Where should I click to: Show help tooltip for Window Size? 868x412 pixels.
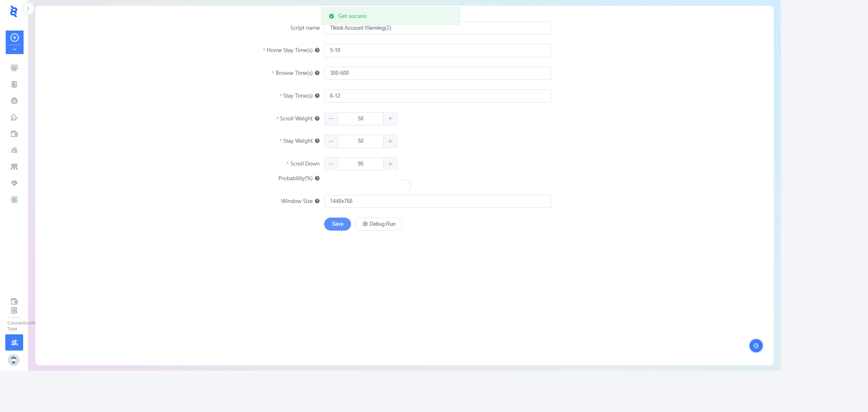317,201
